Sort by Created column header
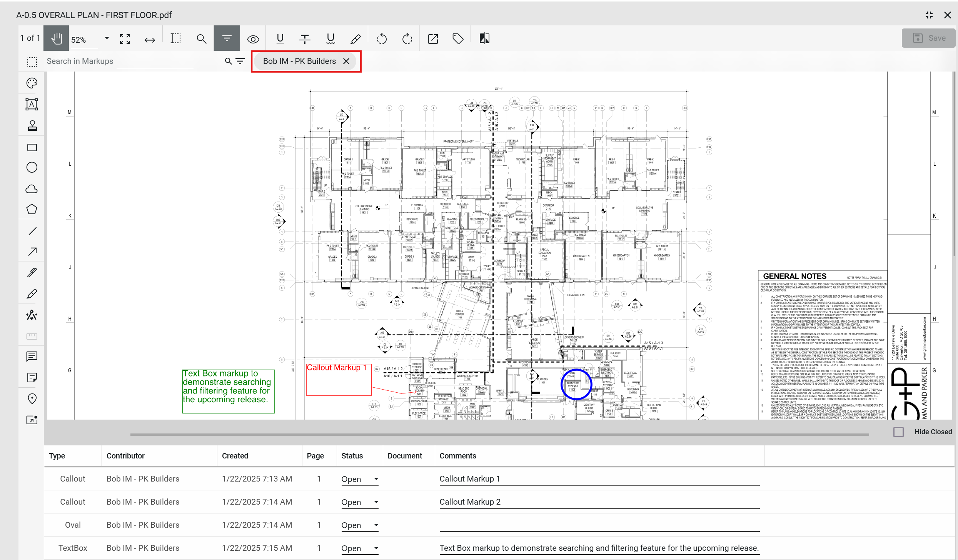The width and height of the screenshot is (958, 560). click(235, 456)
